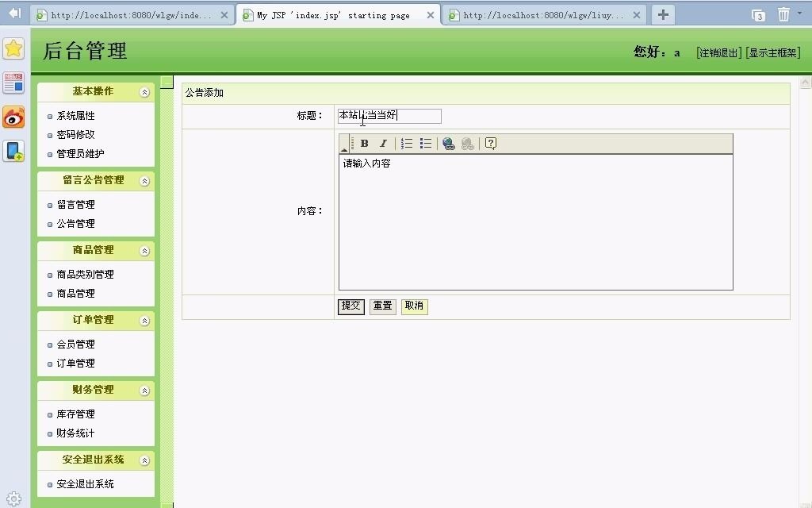Screen dimensions: 812x508
Task: Open 公告管理 from the left menu
Action: point(76,223)
